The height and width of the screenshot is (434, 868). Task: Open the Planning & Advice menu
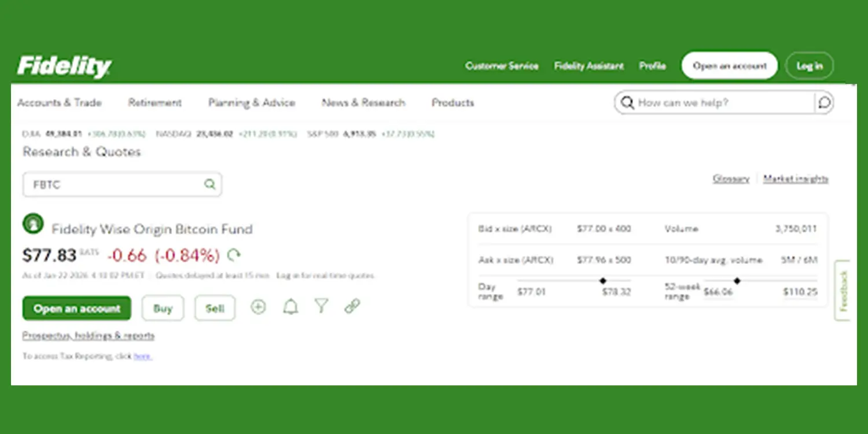[252, 103]
